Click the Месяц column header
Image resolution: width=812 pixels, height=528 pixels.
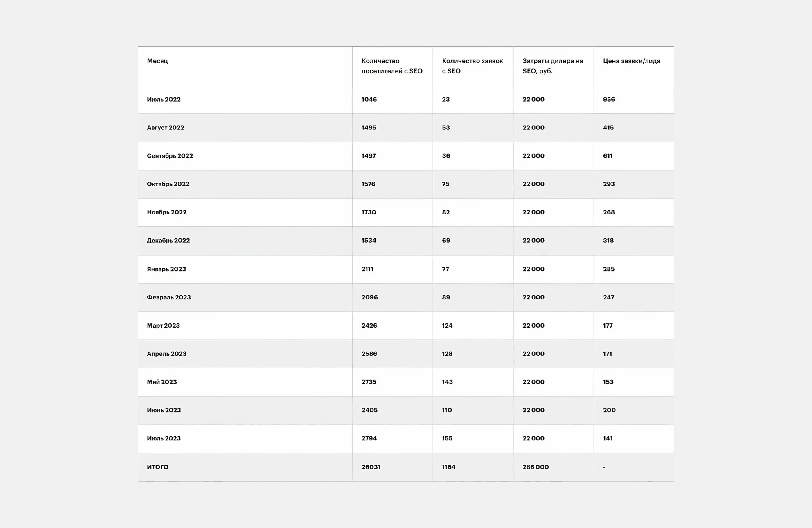click(x=157, y=61)
